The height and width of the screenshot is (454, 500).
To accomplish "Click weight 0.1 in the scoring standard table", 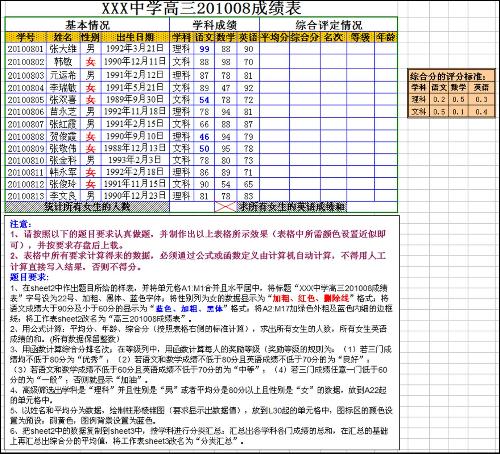I will tap(458, 111).
